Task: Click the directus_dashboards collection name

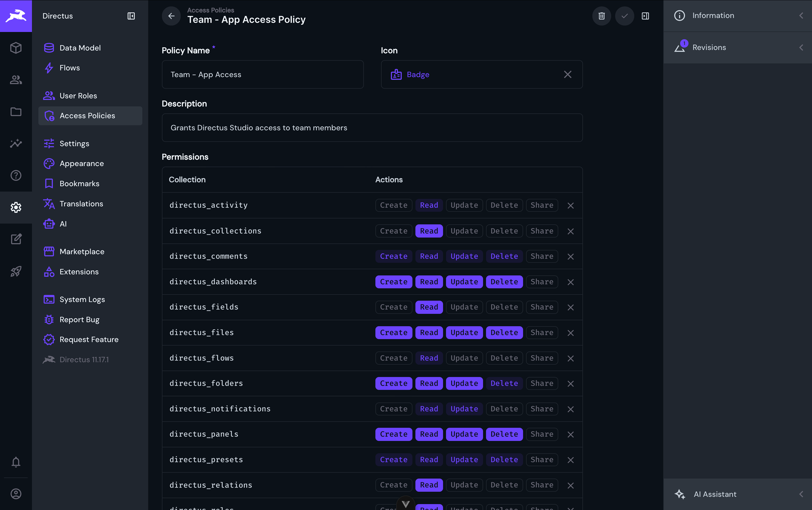Action: pos(213,282)
